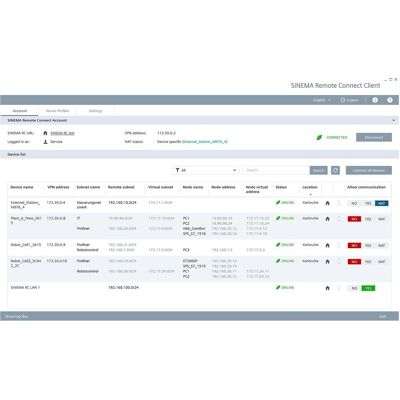The image size is (400, 400).
Task: Click Connect all devices button
Action: coord(369,170)
